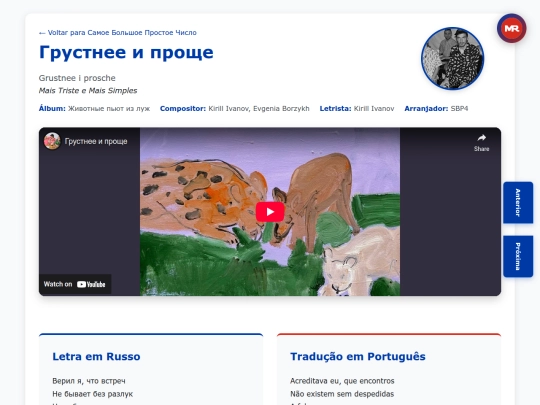540x405 pixels.
Task: Select lyric line 'Не бывает без разлук'
Action: coord(93,394)
